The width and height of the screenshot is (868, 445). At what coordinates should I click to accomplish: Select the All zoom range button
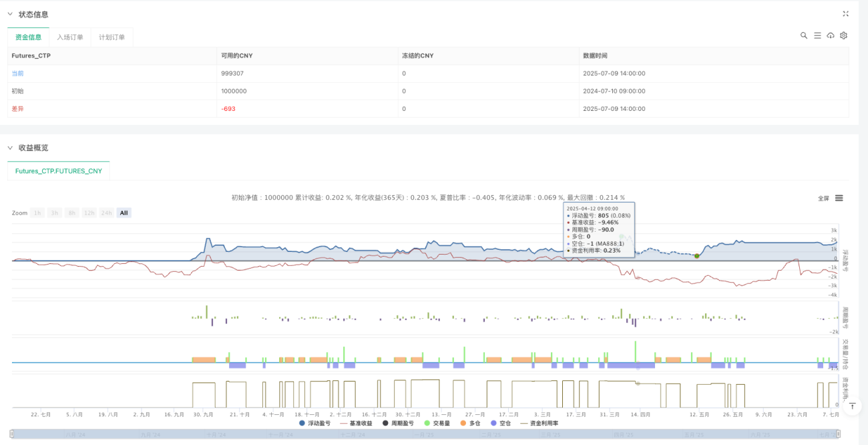click(x=124, y=212)
